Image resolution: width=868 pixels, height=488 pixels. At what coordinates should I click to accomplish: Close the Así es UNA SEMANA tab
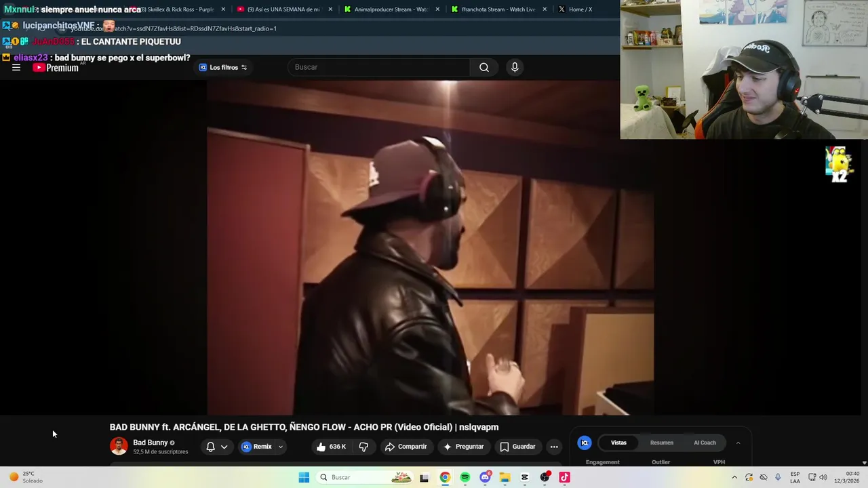coord(330,9)
